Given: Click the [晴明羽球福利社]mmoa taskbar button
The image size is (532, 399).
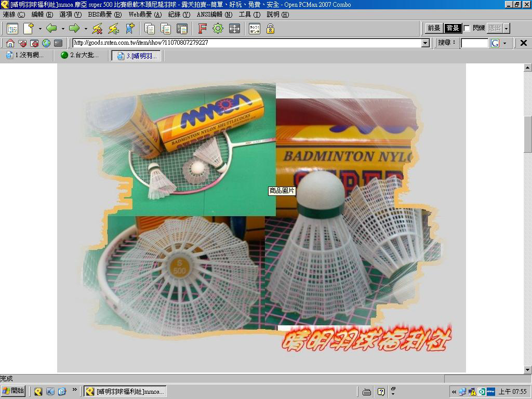Looking at the screenshot, I should pos(125,392).
